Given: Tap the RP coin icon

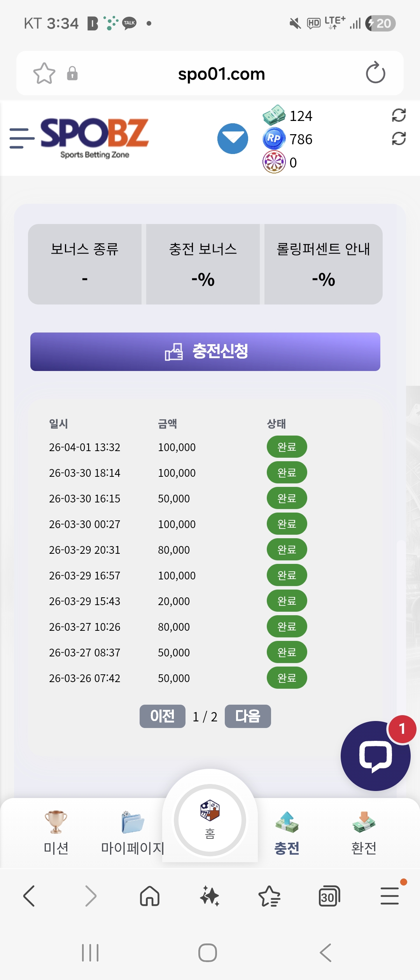Looking at the screenshot, I should click(x=274, y=139).
